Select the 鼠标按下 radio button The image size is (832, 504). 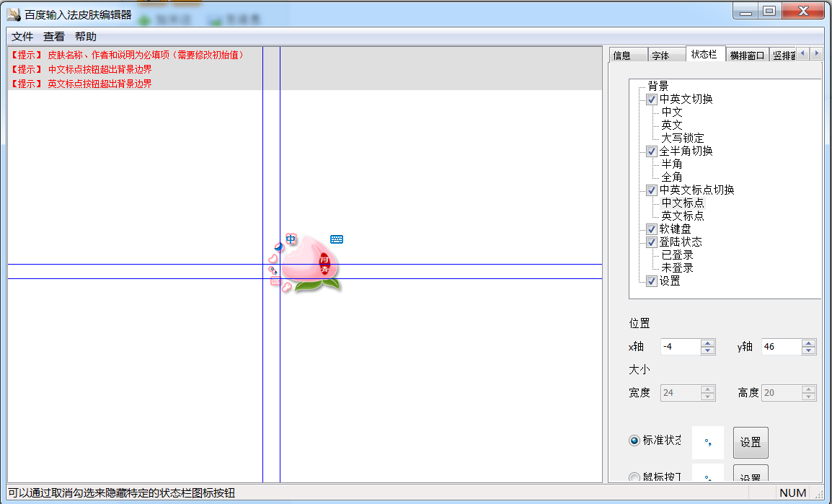point(634,477)
